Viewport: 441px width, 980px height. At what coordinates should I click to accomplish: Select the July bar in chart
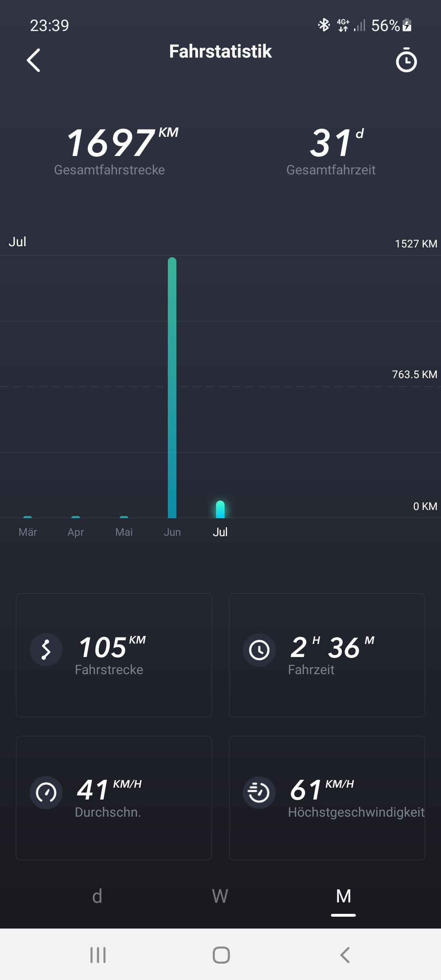pyautogui.click(x=220, y=510)
